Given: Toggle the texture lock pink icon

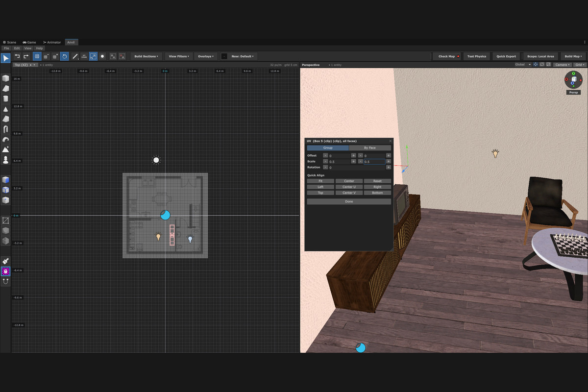Looking at the screenshot, I should pos(5,271).
